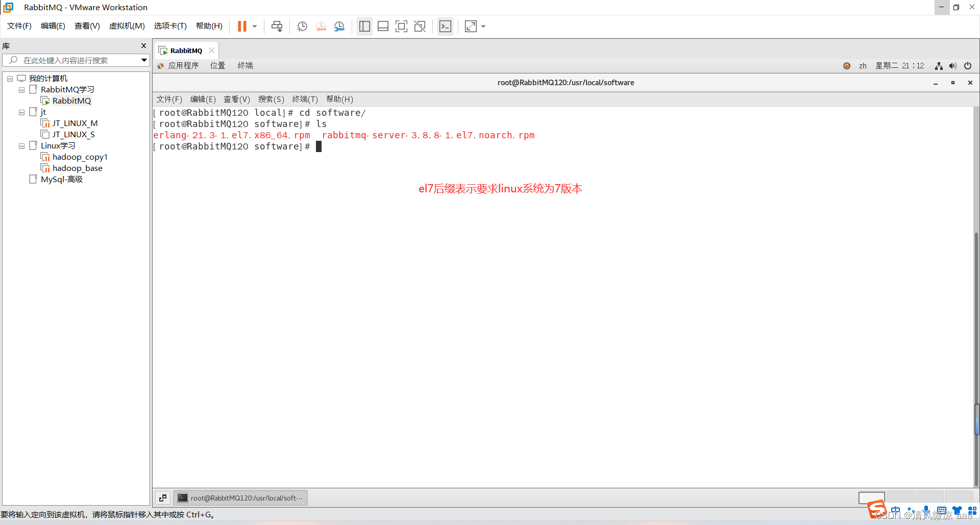Click the console view icon

tap(445, 26)
